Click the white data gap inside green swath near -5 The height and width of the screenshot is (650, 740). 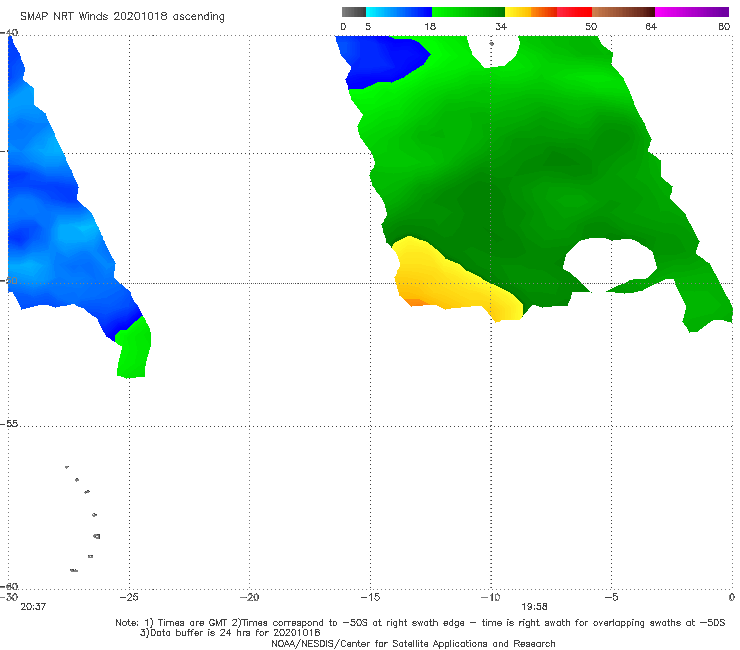click(x=610, y=262)
